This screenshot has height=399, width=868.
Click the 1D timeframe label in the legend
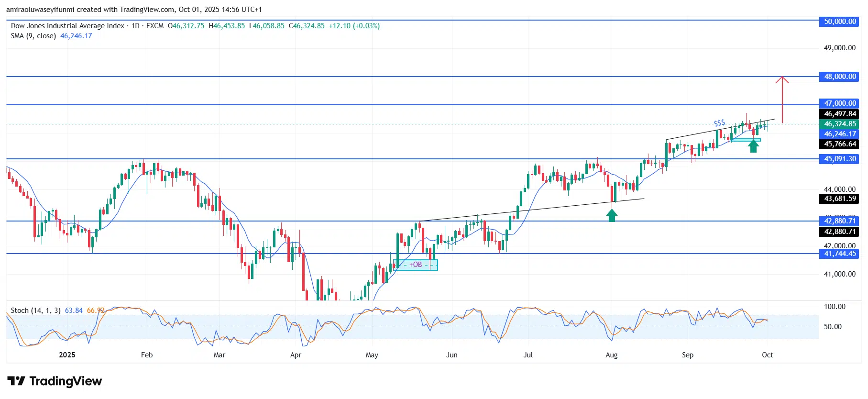click(x=135, y=26)
